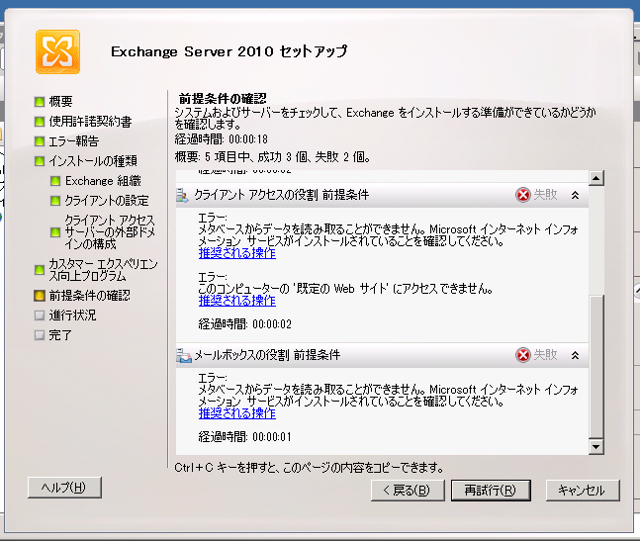Click the empty marker beside 完了
640x541 pixels.
(x=40, y=335)
